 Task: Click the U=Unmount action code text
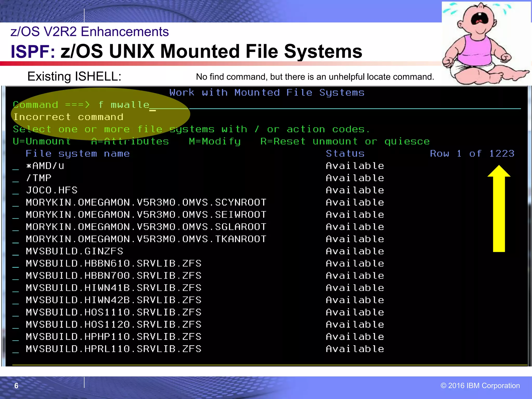coord(42,142)
